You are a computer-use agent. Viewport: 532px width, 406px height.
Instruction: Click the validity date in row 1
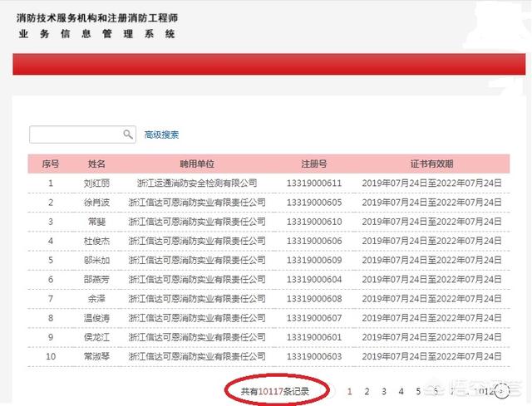coord(432,183)
